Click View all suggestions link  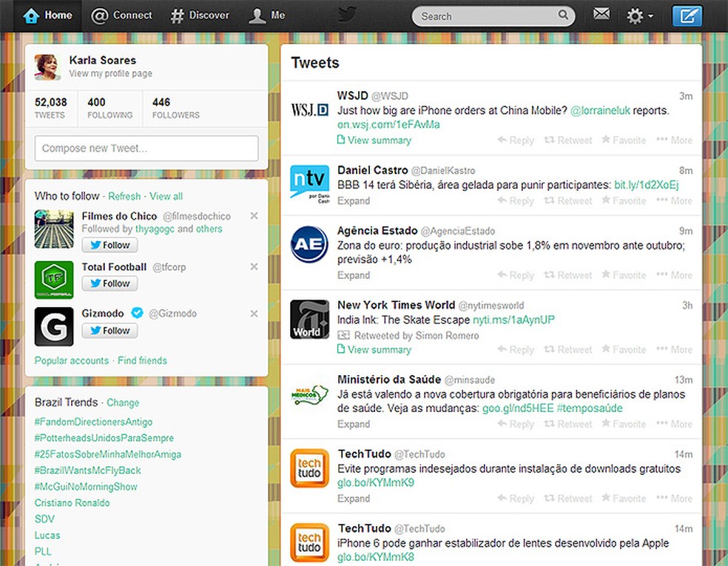tap(166, 196)
